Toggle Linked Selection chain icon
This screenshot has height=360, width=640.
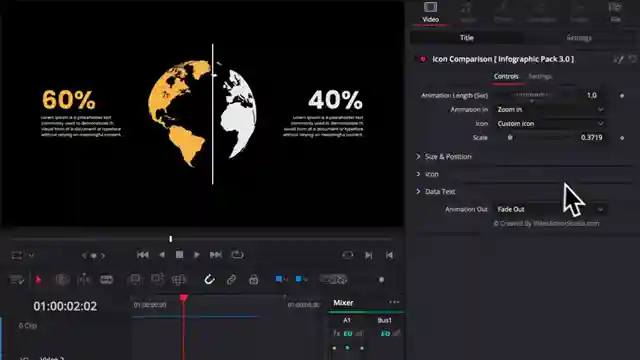point(231,280)
